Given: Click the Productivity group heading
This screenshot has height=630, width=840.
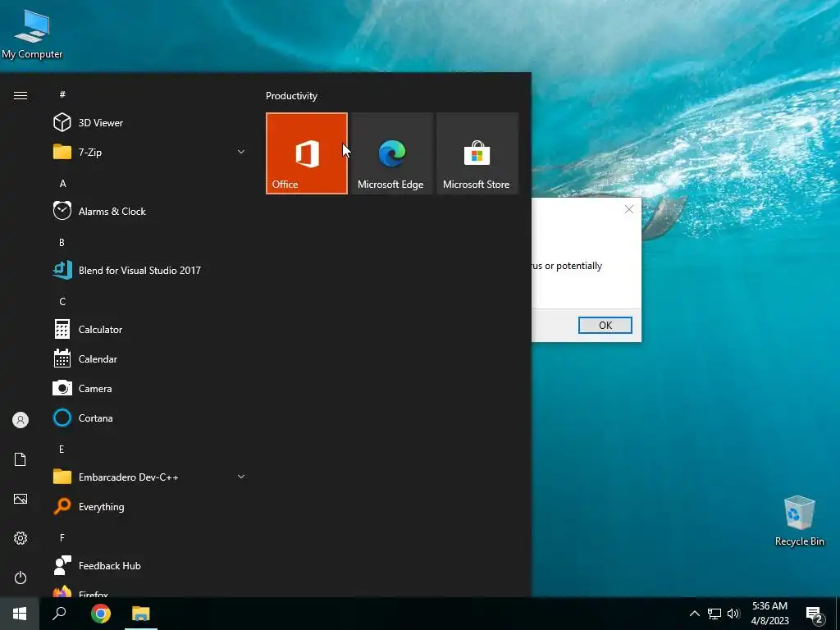Looking at the screenshot, I should click(x=291, y=96).
